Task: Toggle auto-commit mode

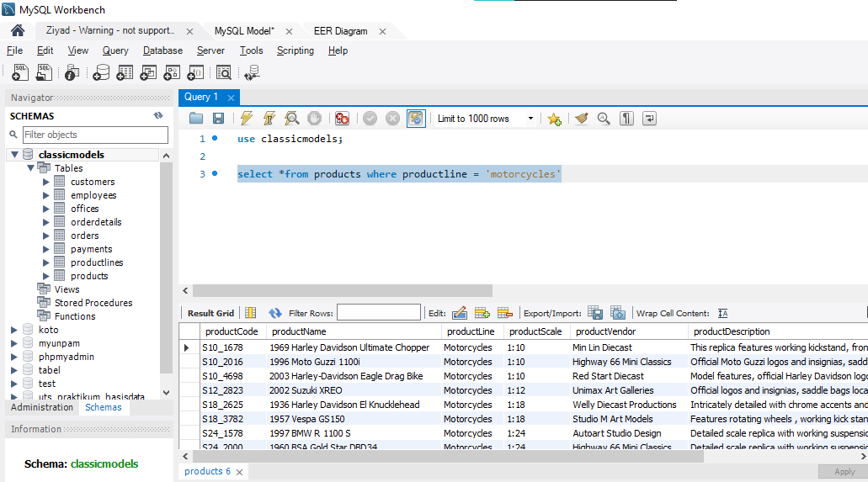Action: (x=416, y=118)
